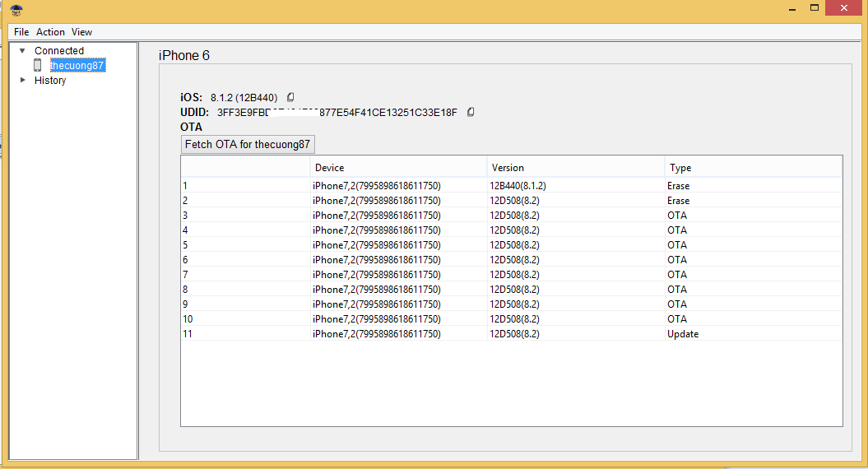The image size is (868, 469).
Task: Select the History tree label
Action: (50, 81)
